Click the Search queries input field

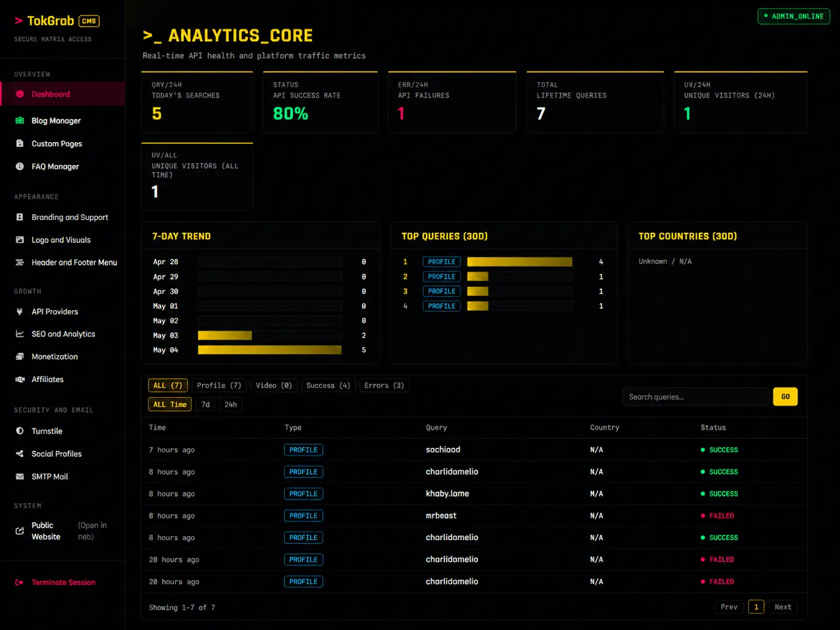pyautogui.click(x=695, y=397)
